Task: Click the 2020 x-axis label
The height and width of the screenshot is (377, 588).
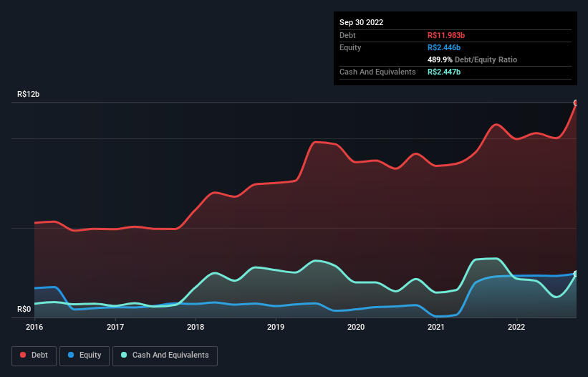Action: [x=356, y=327]
